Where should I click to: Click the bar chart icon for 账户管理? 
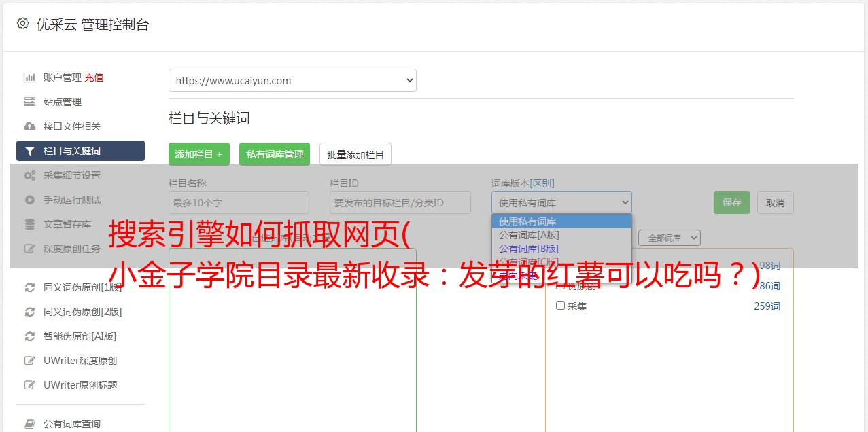pyautogui.click(x=30, y=77)
